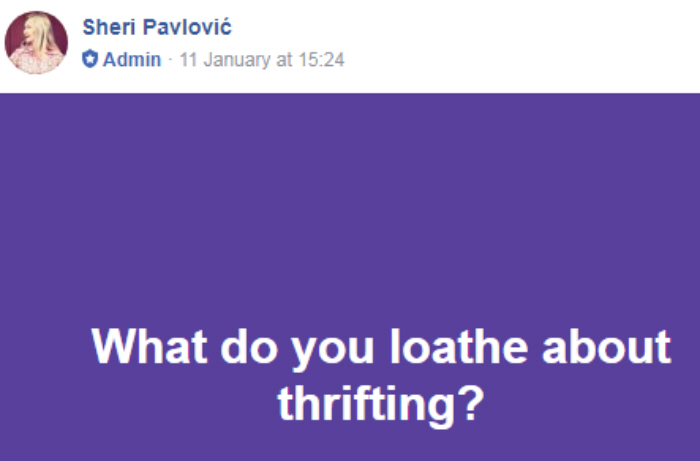
Task: Open Sheri Pavlović's profile picture
Action: pos(36,43)
